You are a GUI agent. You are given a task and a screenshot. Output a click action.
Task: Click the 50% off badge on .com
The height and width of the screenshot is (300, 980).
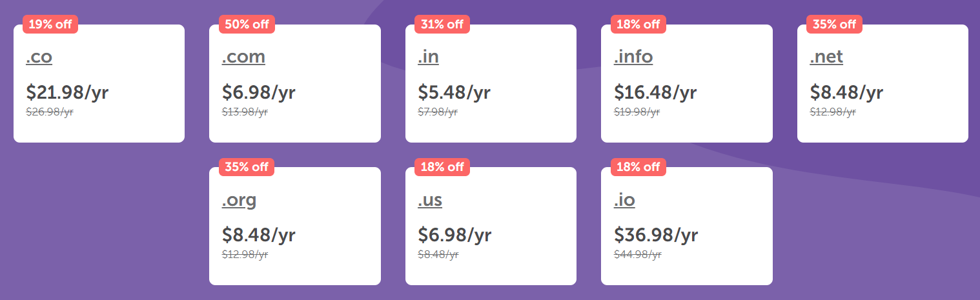(x=247, y=25)
